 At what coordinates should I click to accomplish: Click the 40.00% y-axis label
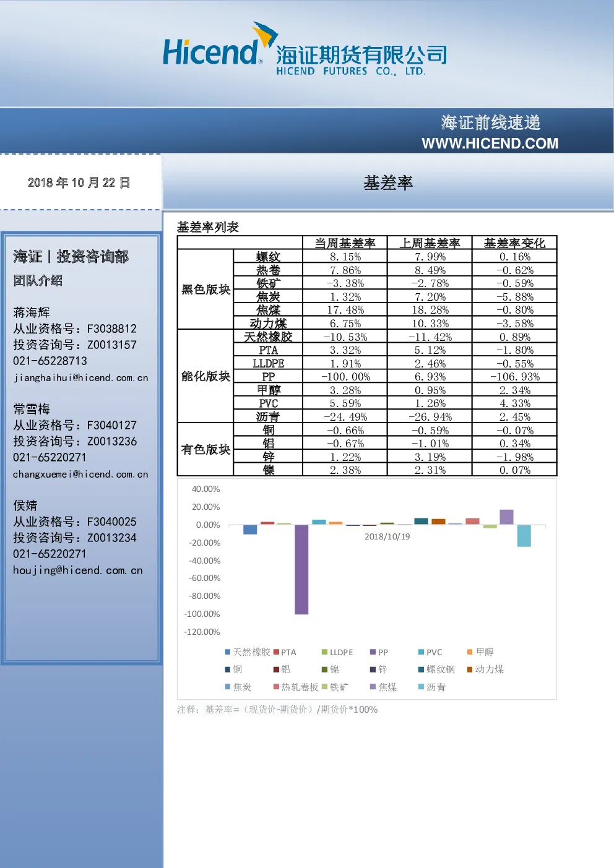pos(205,489)
